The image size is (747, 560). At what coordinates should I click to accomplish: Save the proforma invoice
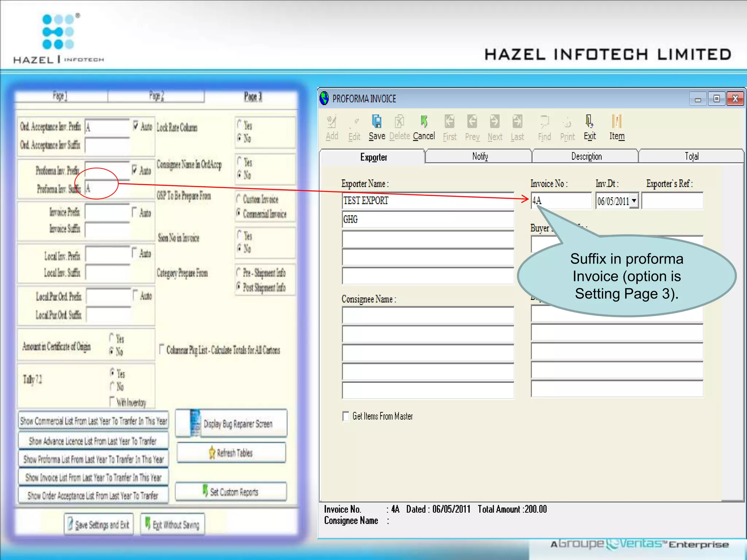click(x=377, y=128)
